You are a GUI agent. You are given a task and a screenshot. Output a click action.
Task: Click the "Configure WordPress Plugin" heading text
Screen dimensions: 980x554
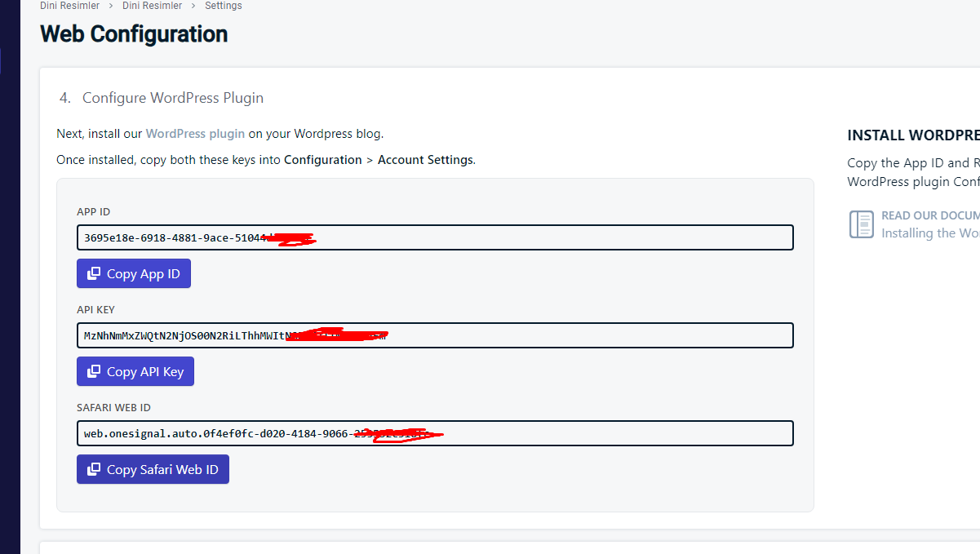click(173, 98)
